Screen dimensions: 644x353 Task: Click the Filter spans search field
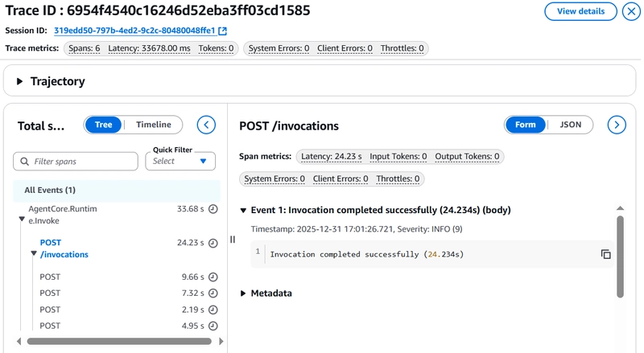(76, 162)
